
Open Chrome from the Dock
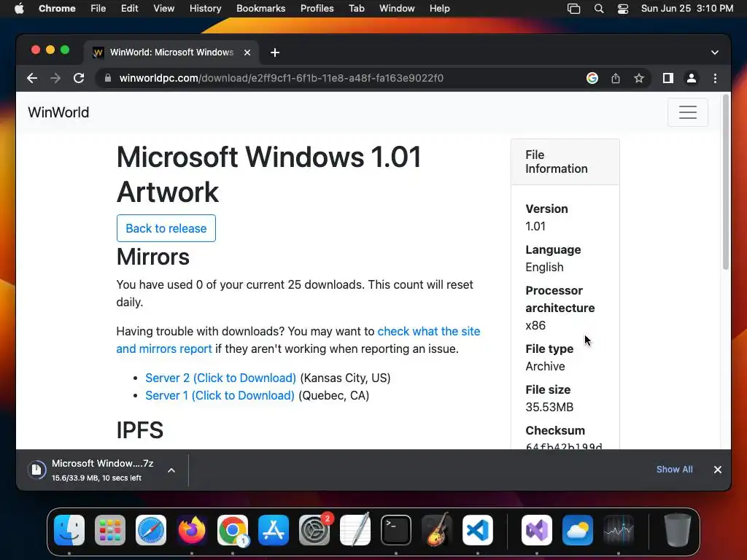pyautogui.click(x=233, y=530)
